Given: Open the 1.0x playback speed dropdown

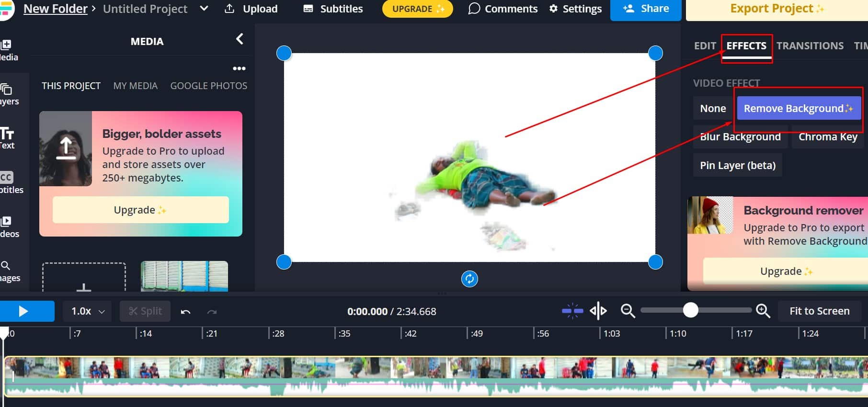Looking at the screenshot, I should (x=87, y=311).
